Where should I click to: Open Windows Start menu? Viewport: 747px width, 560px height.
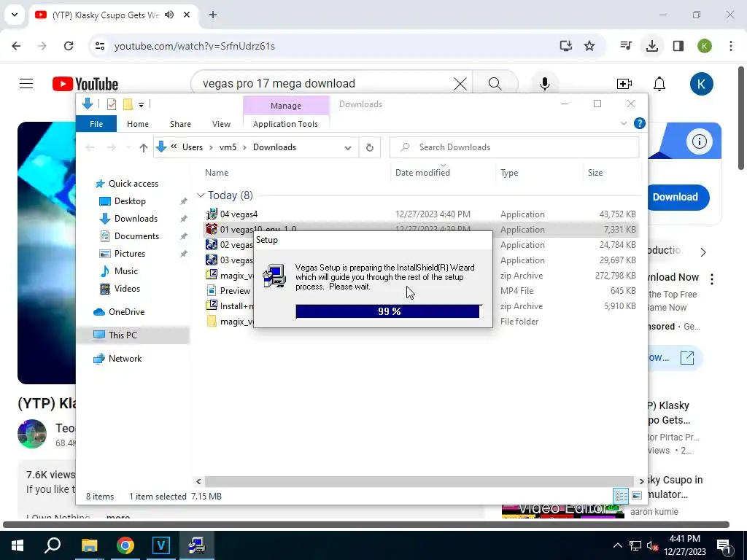tap(18, 545)
